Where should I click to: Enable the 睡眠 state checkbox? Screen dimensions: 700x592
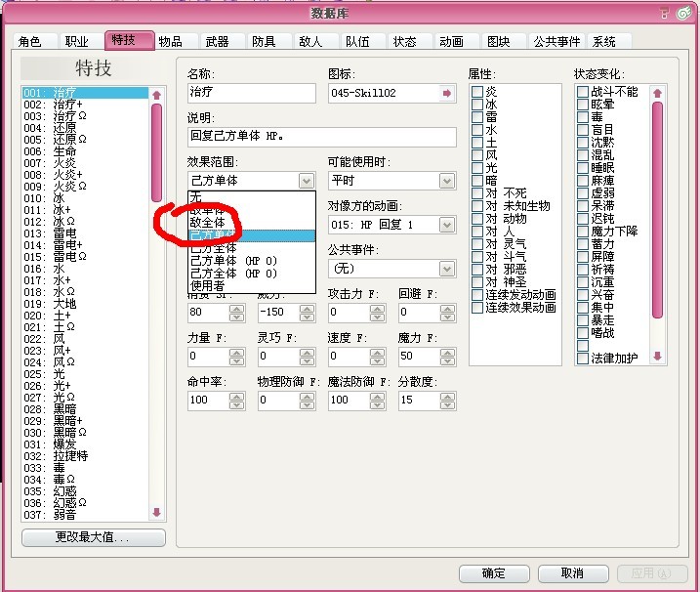click(x=582, y=168)
